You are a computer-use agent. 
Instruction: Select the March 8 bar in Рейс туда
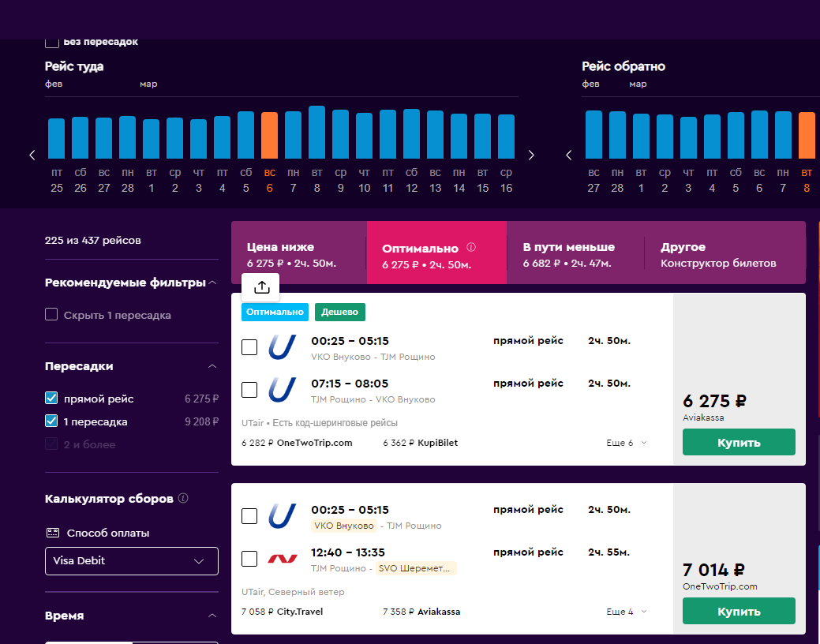(x=317, y=133)
